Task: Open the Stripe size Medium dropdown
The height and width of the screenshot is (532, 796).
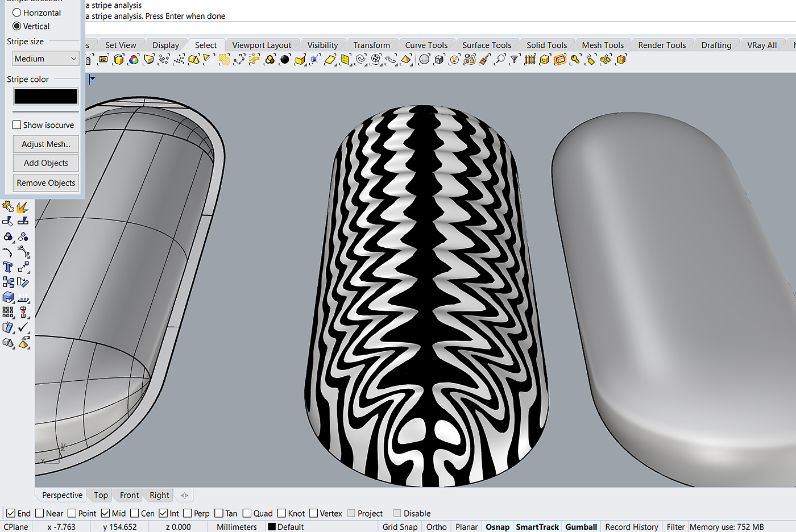Action: (x=45, y=59)
